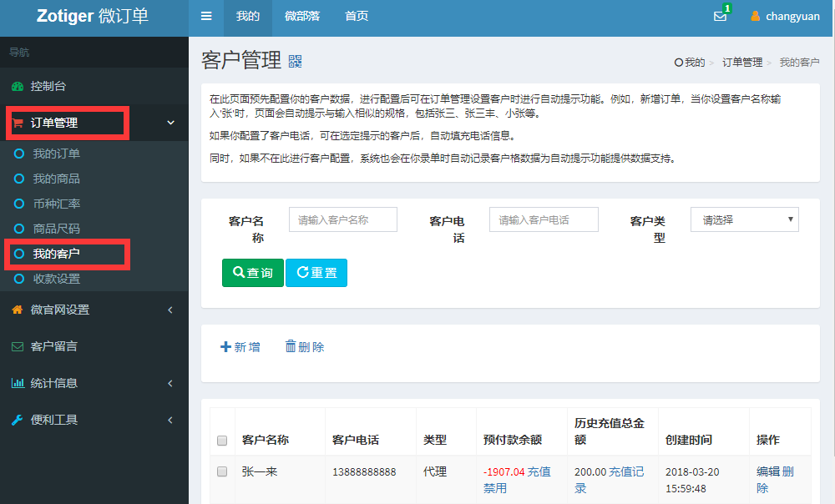Click the -1907.04 balance value
835x504 pixels.
(x=504, y=471)
